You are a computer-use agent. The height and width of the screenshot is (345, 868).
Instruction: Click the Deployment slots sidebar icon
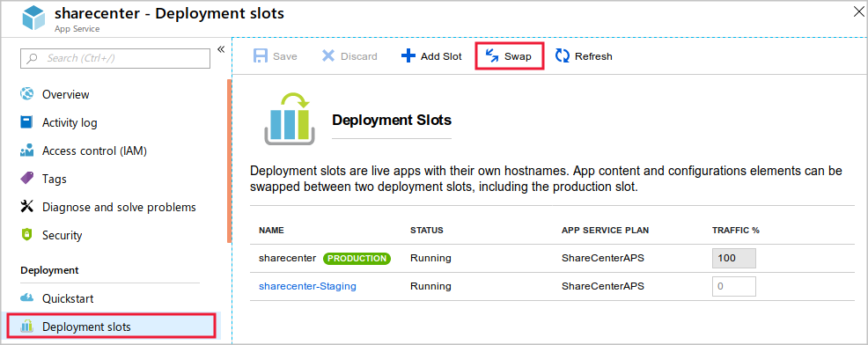26,327
